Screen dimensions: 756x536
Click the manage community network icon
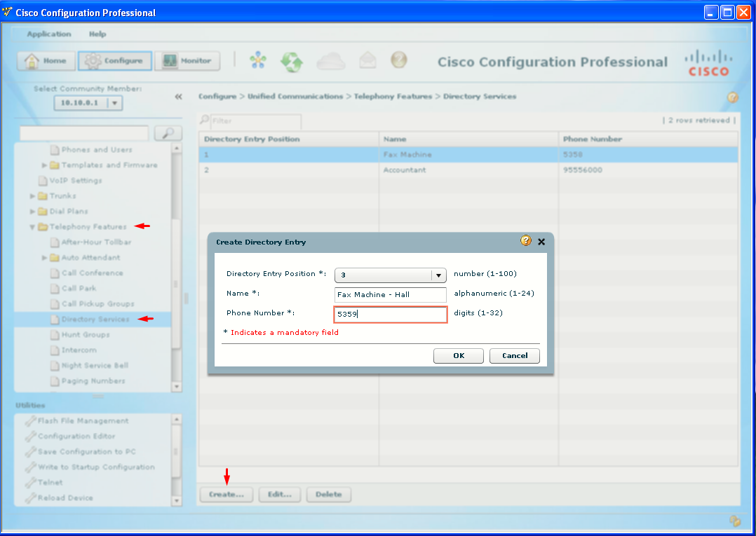click(x=258, y=61)
